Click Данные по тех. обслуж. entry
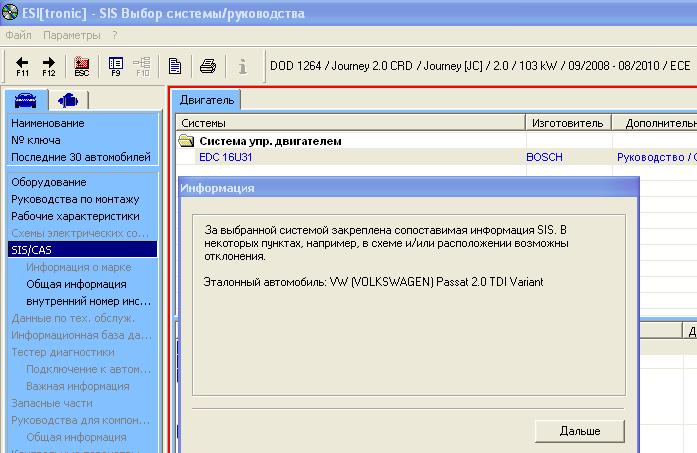The image size is (697, 453). pos(73,318)
